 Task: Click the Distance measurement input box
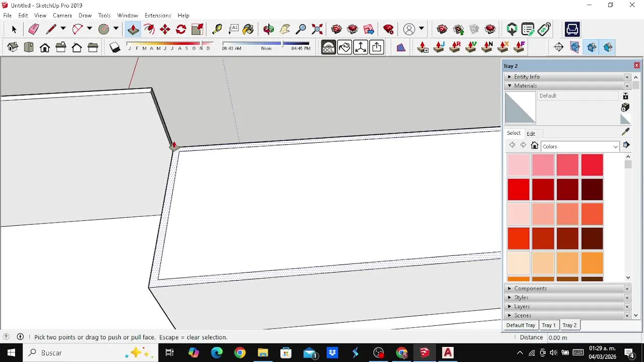(x=594, y=338)
